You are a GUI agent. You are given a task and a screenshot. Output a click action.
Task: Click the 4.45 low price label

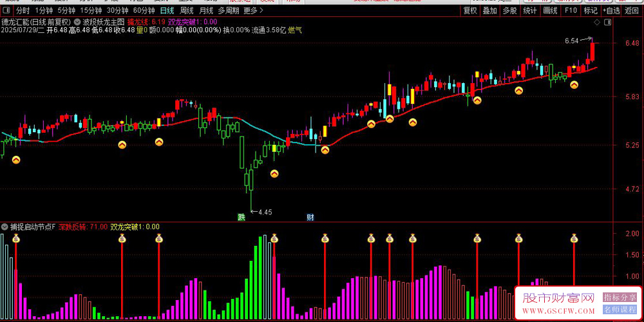(x=265, y=213)
